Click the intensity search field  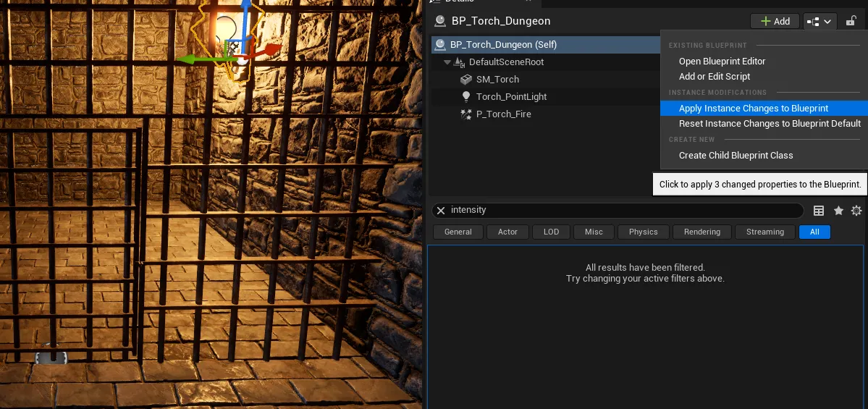coord(618,211)
